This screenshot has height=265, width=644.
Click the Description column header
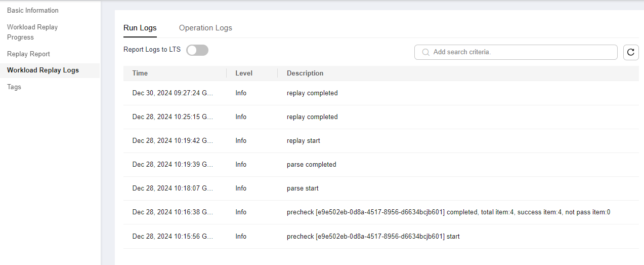pos(305,73)
